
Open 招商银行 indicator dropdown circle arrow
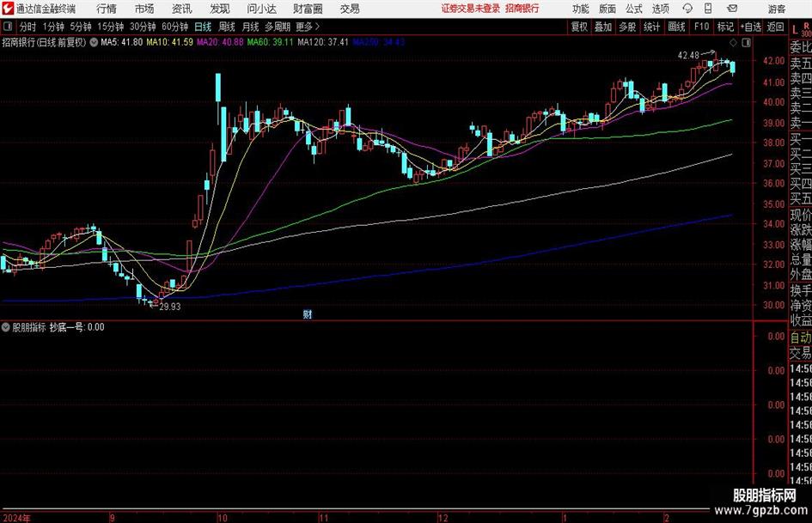[94, 42]
